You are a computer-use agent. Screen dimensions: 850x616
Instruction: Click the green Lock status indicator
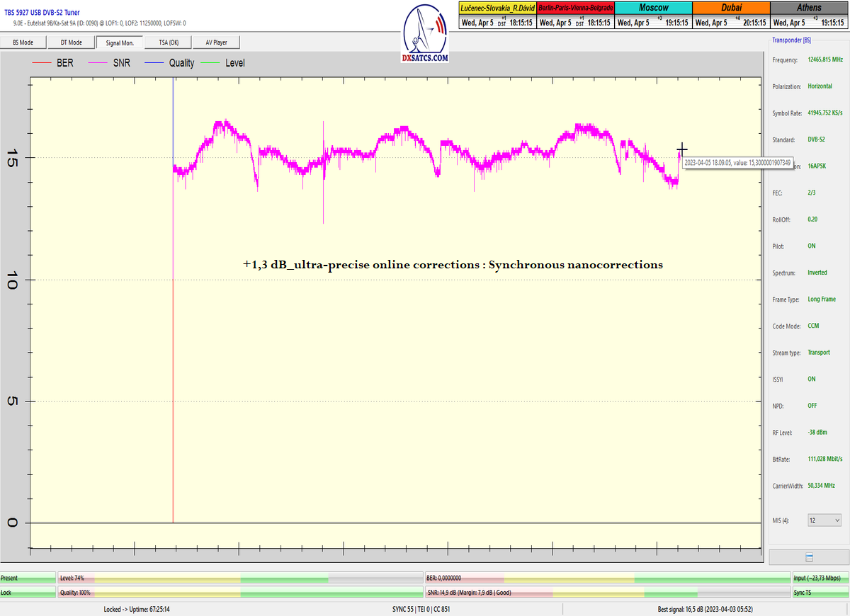click(x=28, y=593)
